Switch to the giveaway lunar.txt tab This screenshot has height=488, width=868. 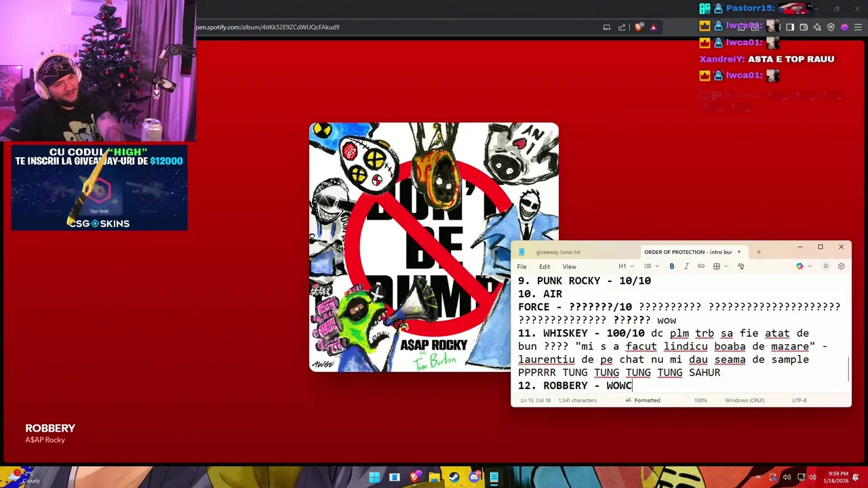pyautogui.click(x=558, y=252)
